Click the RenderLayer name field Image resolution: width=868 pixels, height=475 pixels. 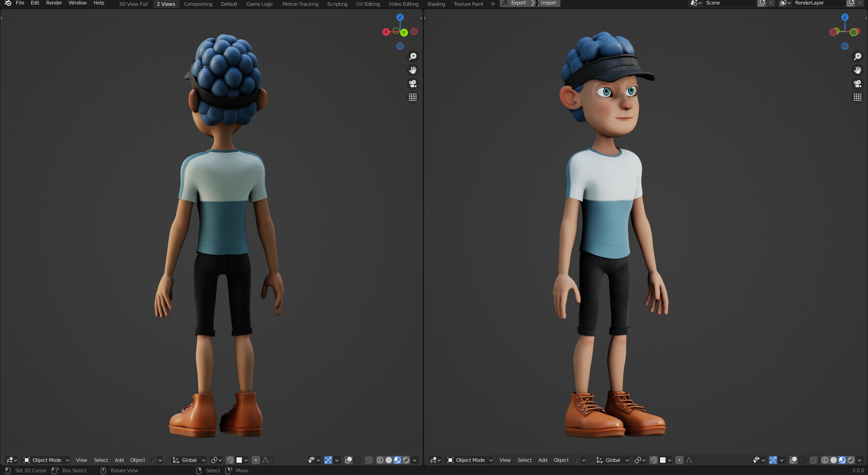coord(818,3)
